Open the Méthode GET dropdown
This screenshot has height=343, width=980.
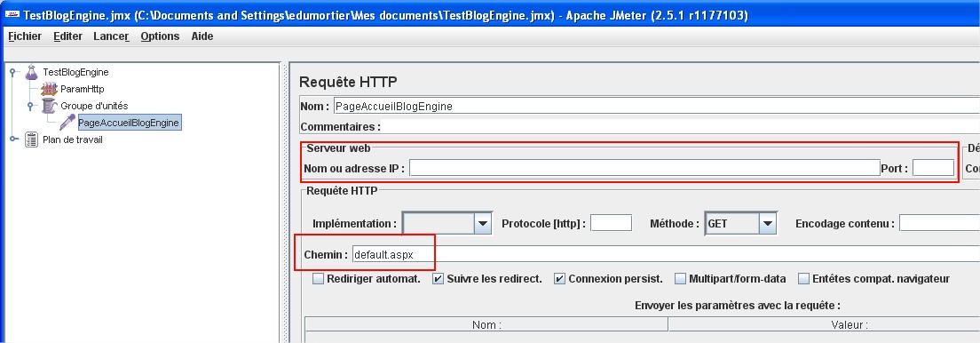tap(768, 223)
